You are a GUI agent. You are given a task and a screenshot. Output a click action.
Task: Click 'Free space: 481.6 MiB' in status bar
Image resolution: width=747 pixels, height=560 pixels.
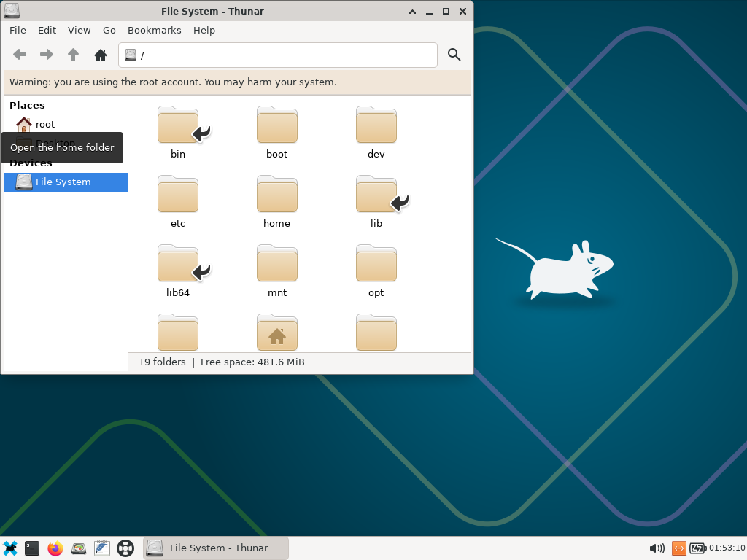252,362
